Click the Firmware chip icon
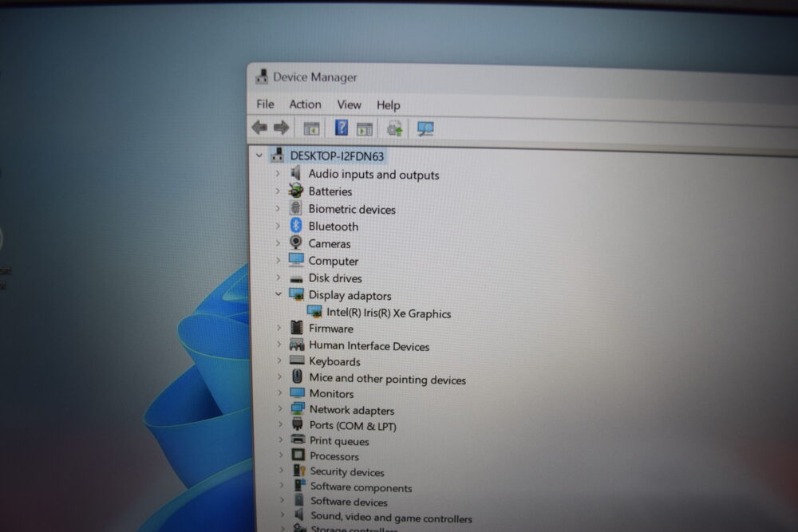The height and width of the screenshot is (532, 798). 297,328
